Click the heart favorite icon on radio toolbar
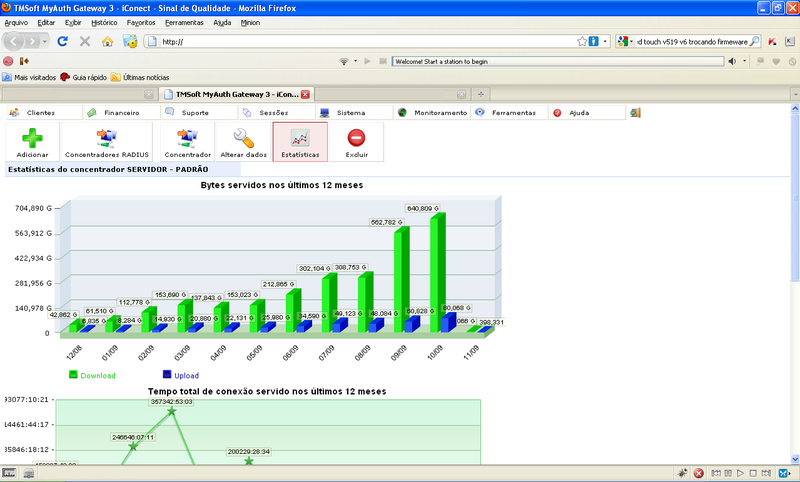 776,61
